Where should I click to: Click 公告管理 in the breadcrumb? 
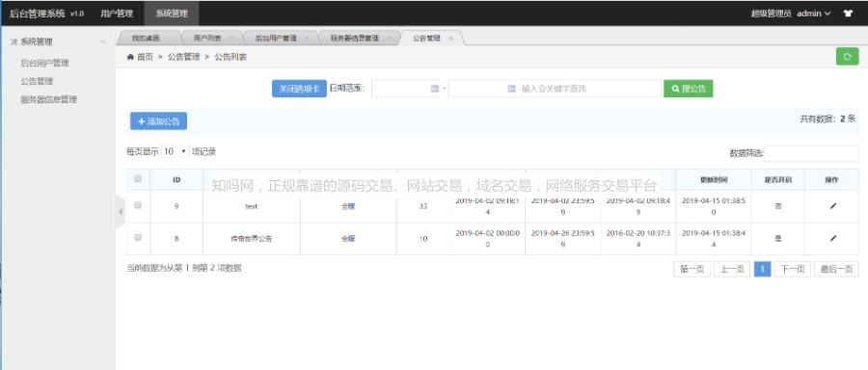coord(184,57)
